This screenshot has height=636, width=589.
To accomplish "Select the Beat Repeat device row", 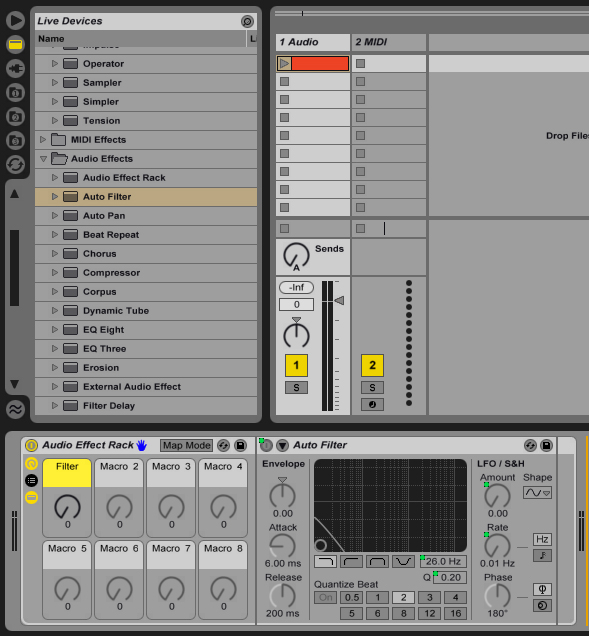I will click(x=146, y=234).
